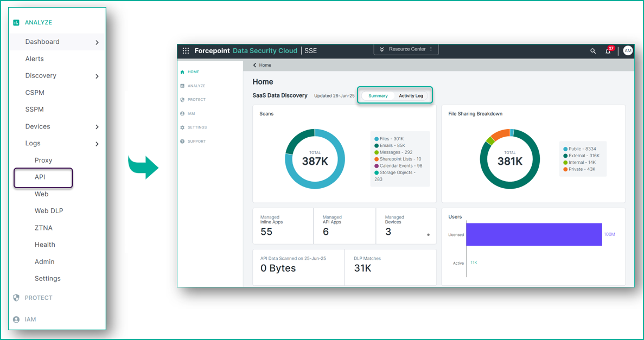
Task: Click the back chevron beside Home breadcrumb
Action: coord(254,65)
